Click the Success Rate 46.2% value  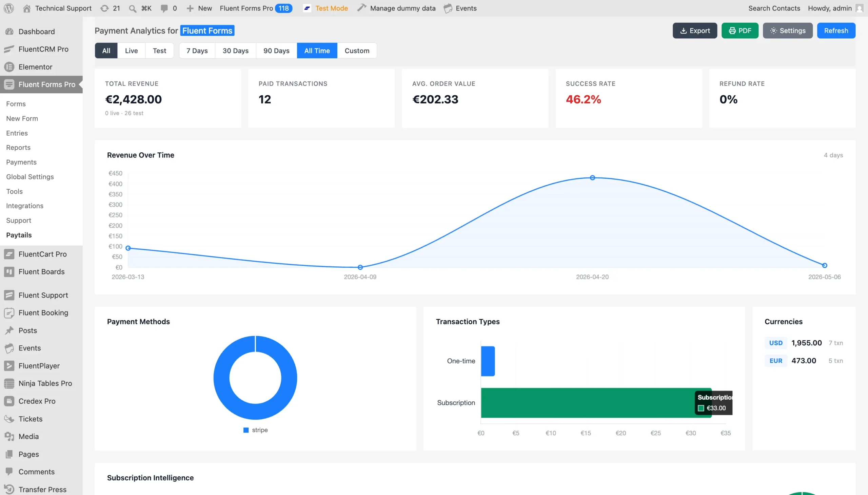click(x=583, y=99)
